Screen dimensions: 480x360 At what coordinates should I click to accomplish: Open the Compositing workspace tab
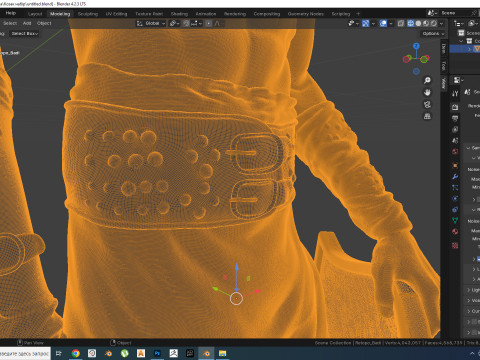point(267,14)
